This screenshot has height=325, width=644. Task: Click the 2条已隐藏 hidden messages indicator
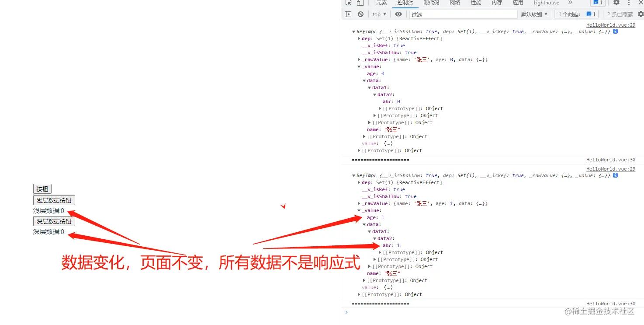620,14
